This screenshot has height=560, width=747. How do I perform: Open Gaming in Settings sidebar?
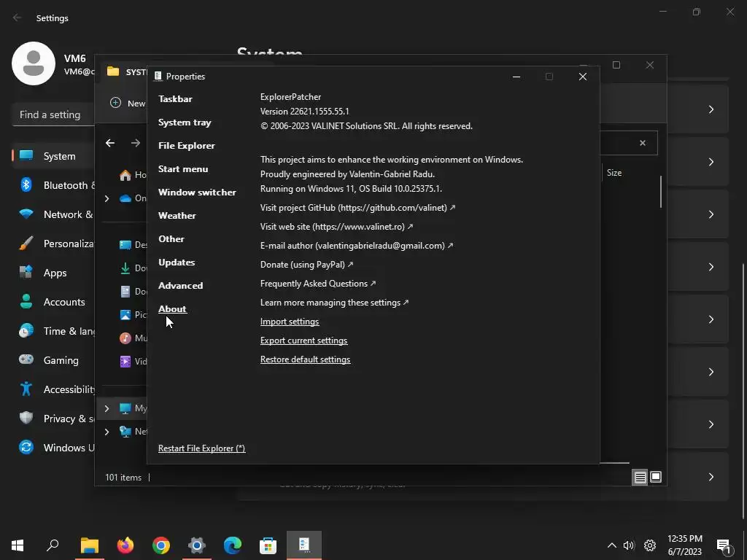[53, 360]
